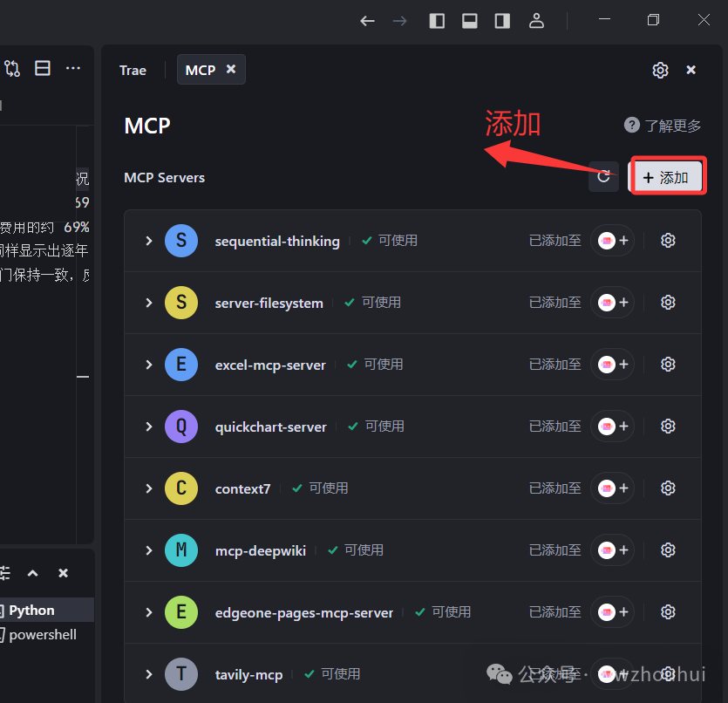Expand the server-filesystem server row
Image resolution: width=728 pixels, height=703 pixels.
click(148, 303)
